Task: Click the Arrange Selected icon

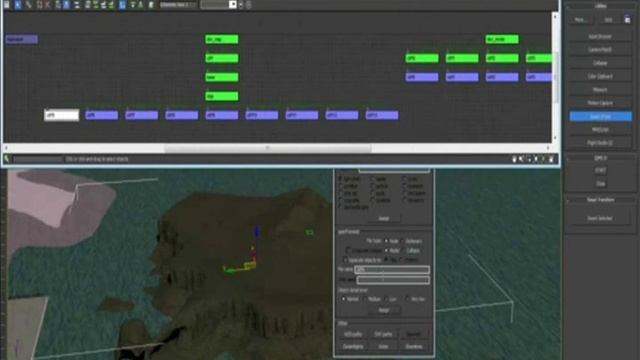Action: click(96, 4)
